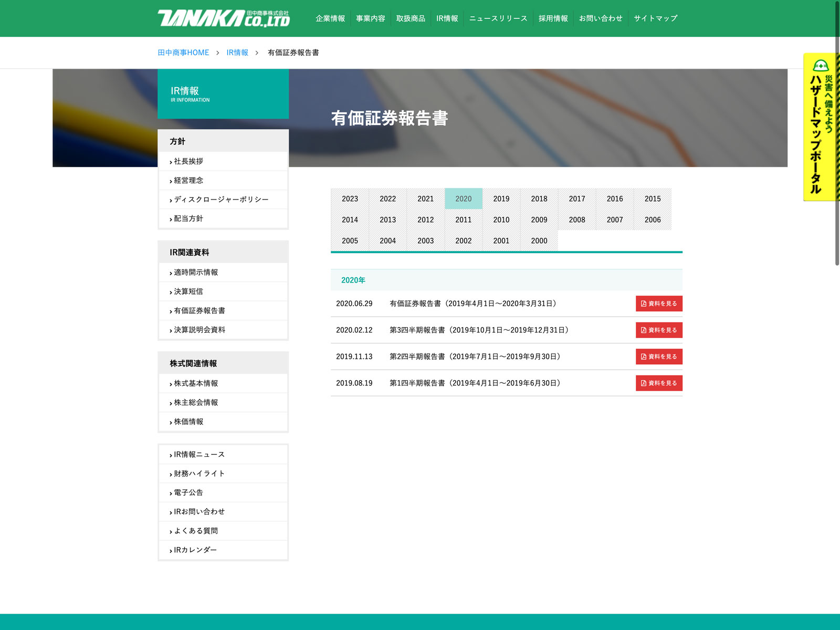
Task: Open the hazard map portal banner
Action: tap(820, 127)
